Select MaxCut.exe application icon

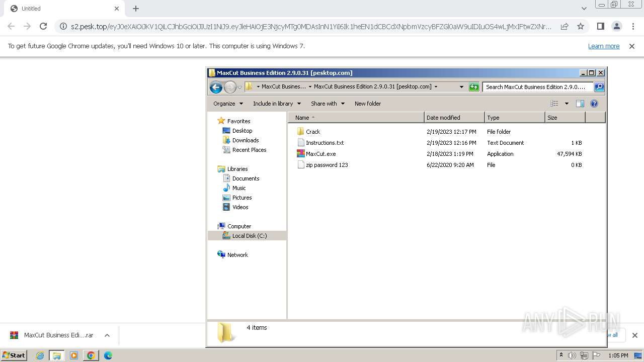click(x=301, y=154)
